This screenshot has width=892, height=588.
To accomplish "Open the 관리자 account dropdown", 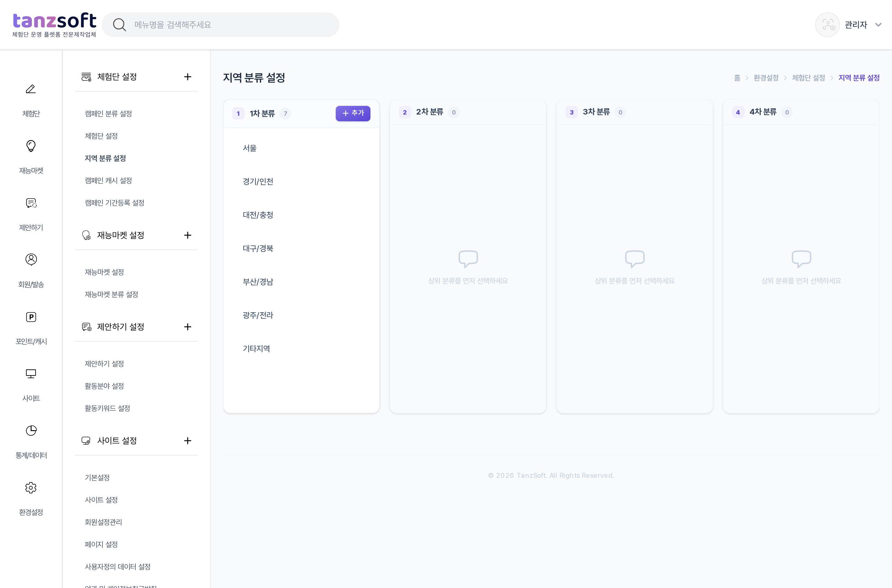I will pyautogui.click(x=849, y=25).
